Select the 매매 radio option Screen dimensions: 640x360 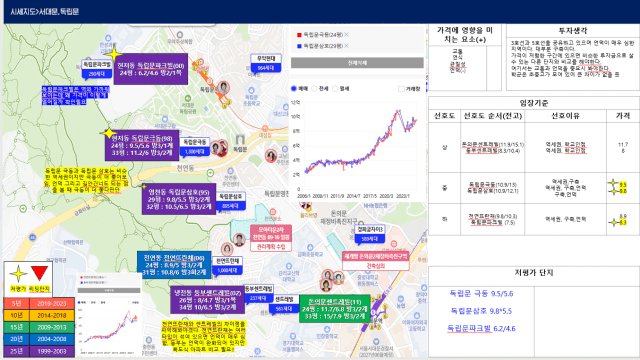tap(294, 88)
